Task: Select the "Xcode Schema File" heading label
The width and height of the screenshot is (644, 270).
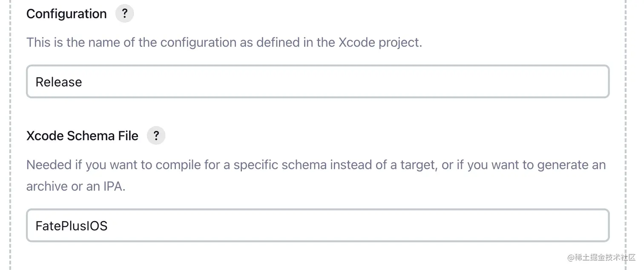Action: tap(82, 136)
